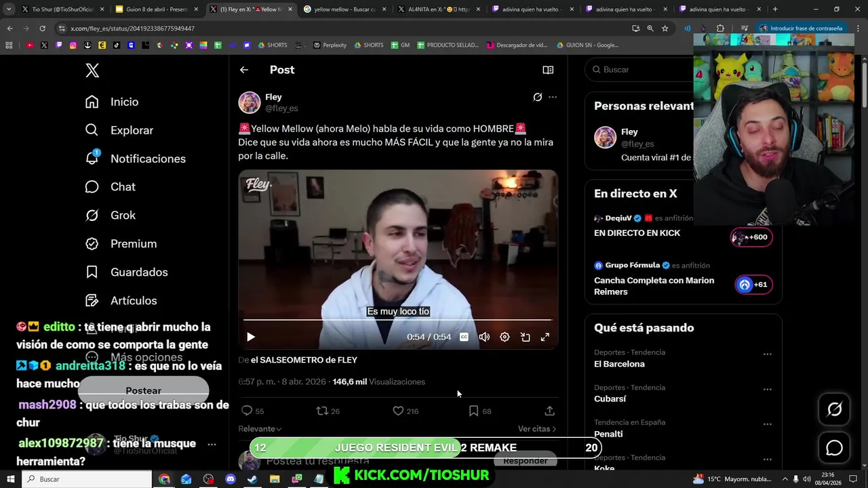Screen dimensions: 868x488
Task: Open Discord from the Windows taskbar
Action: click(230, 479)
